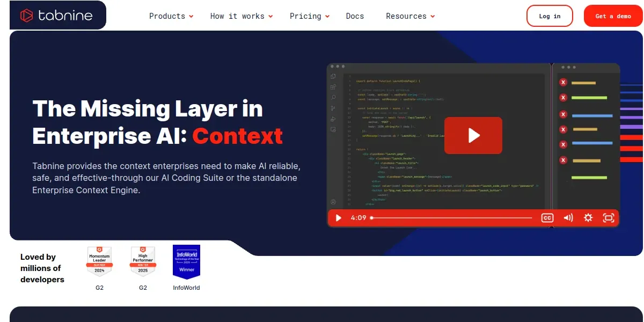The height and width of the screenshot is (322, 644).
Task: Click the G2 Momentum Leader 2024 badge
Action: [99, 262]
